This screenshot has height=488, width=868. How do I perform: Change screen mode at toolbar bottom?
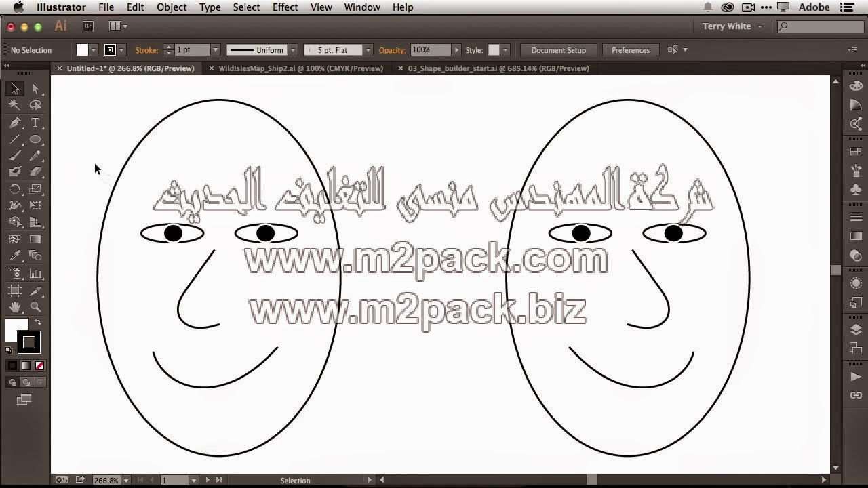[x=24, y=400]
